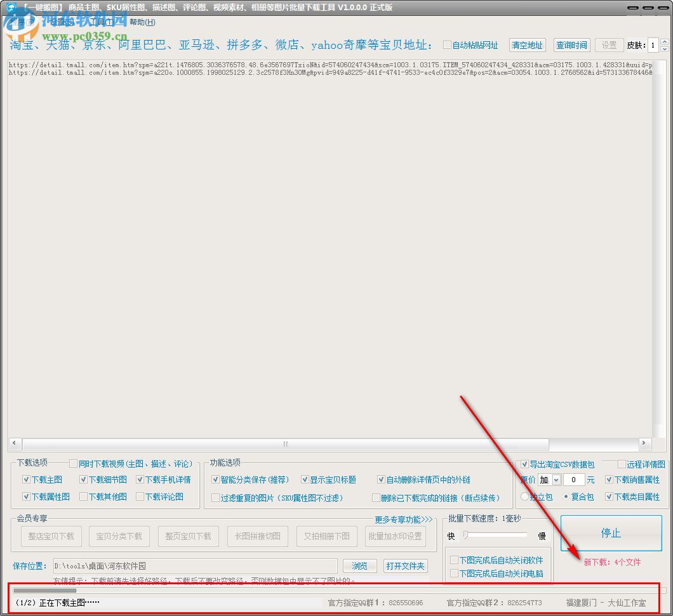This screenshot has width=673, height=616.
Task: Open the 设置(S) menu
Action: point(62,22)
